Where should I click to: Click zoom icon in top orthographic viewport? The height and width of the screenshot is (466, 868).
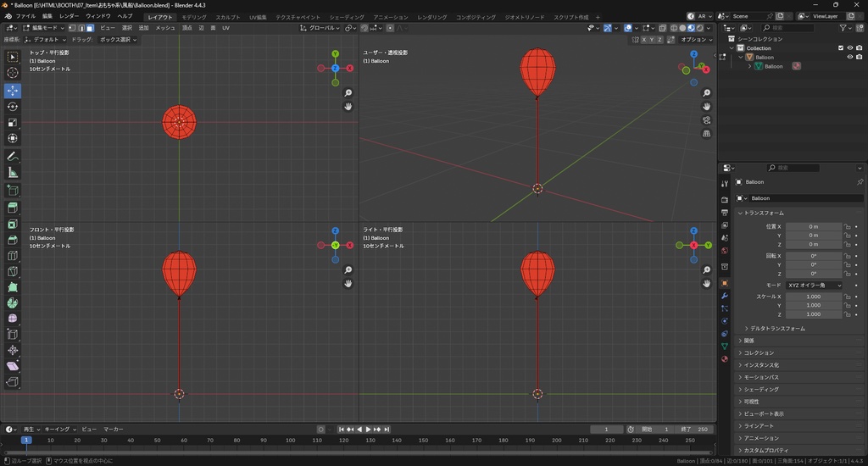pyautogui.click(x=348, y=93)
